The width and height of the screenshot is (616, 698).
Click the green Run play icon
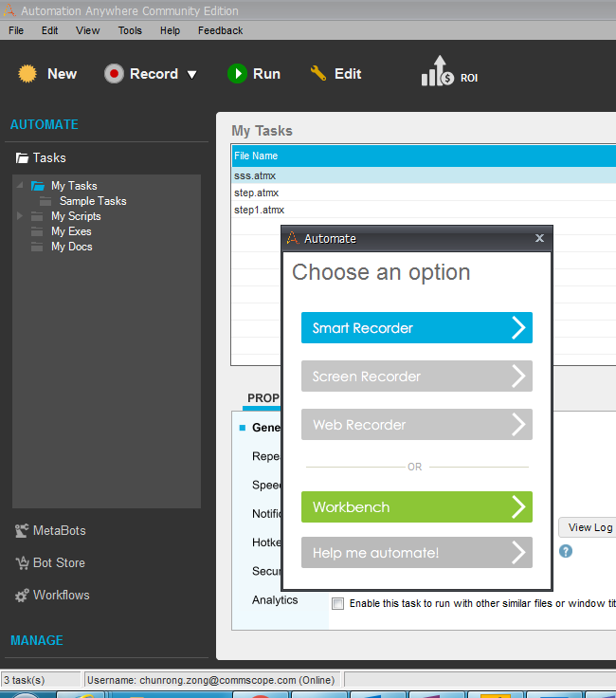coord(237,73)
